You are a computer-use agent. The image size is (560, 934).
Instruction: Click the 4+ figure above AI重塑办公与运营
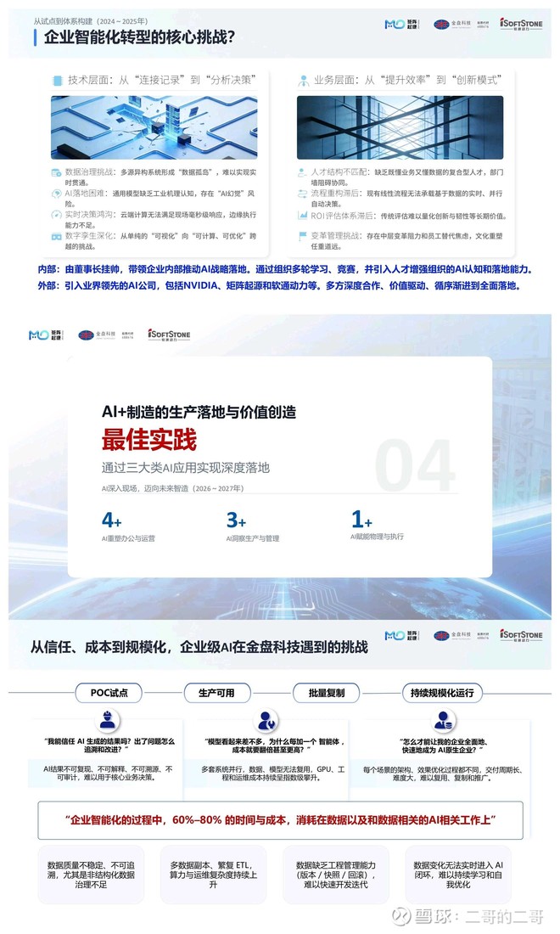[112, 520]
